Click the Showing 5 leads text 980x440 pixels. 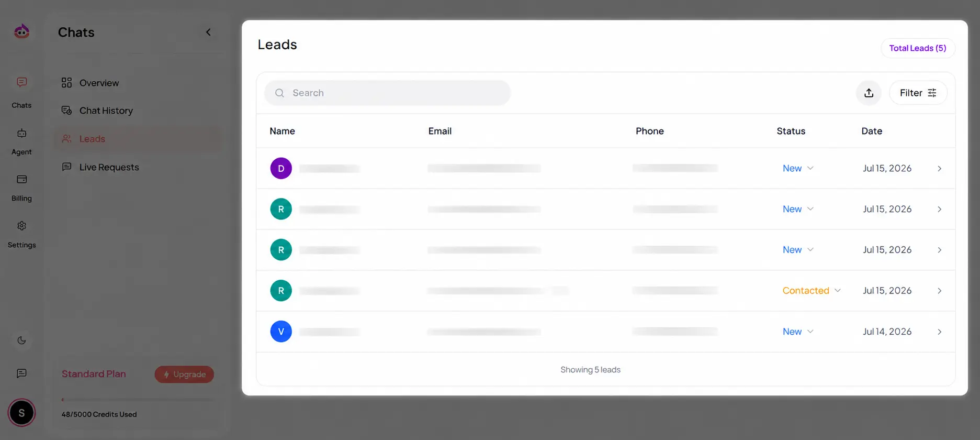point(590,370)
